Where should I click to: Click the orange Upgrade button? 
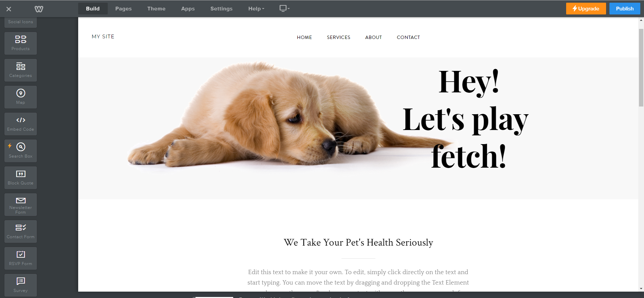pos(586,9)
